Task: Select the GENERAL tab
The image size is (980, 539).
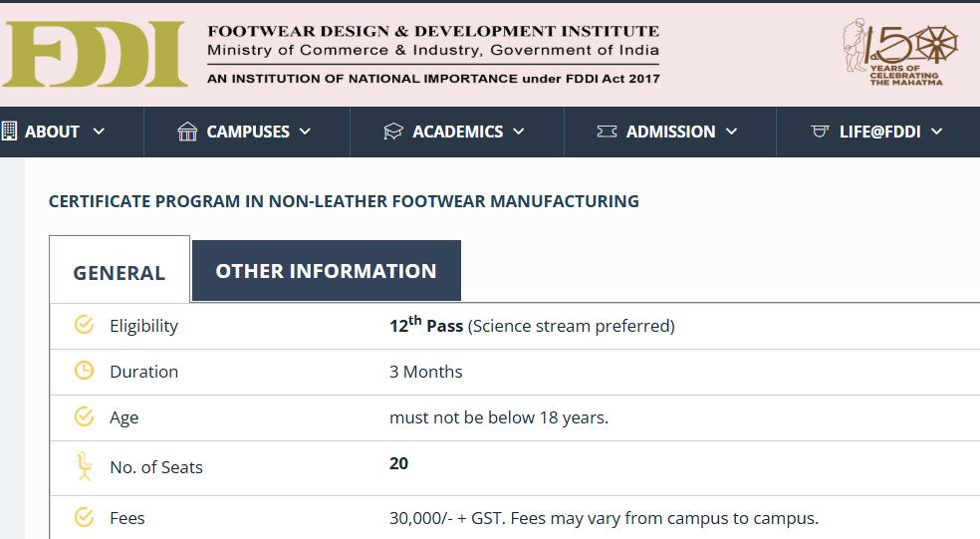Action: click(120, 272)
